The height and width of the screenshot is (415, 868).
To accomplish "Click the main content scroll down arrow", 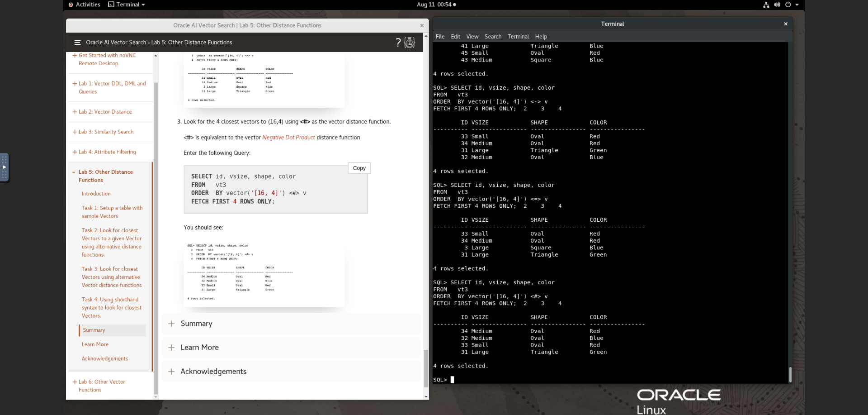I will (426, 397).
